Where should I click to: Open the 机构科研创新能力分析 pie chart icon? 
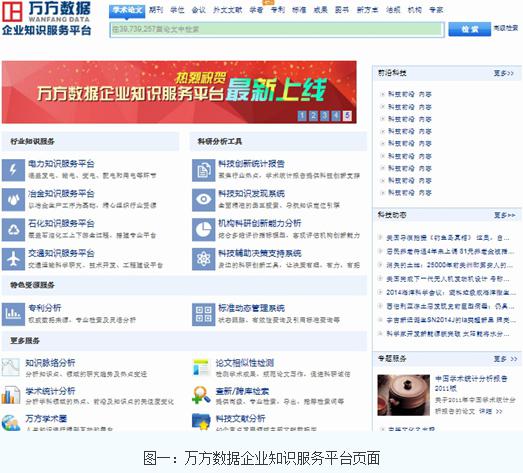[203, 230]
